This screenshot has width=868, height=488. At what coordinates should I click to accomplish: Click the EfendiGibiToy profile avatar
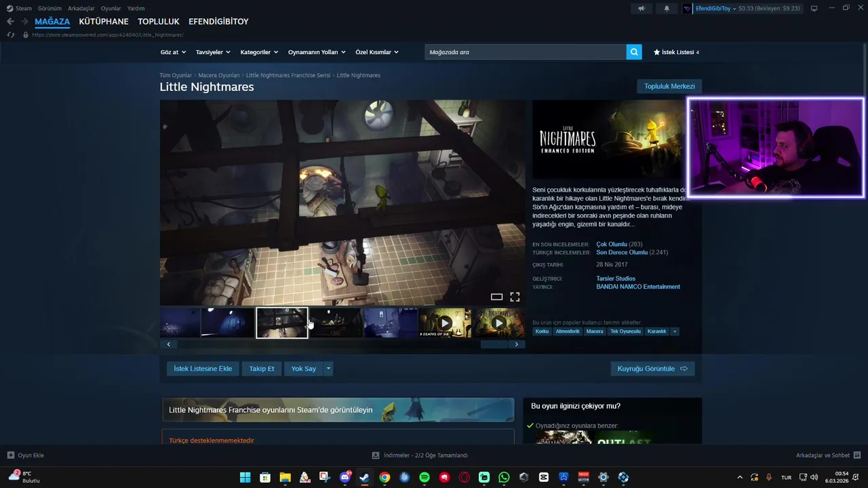688,8
